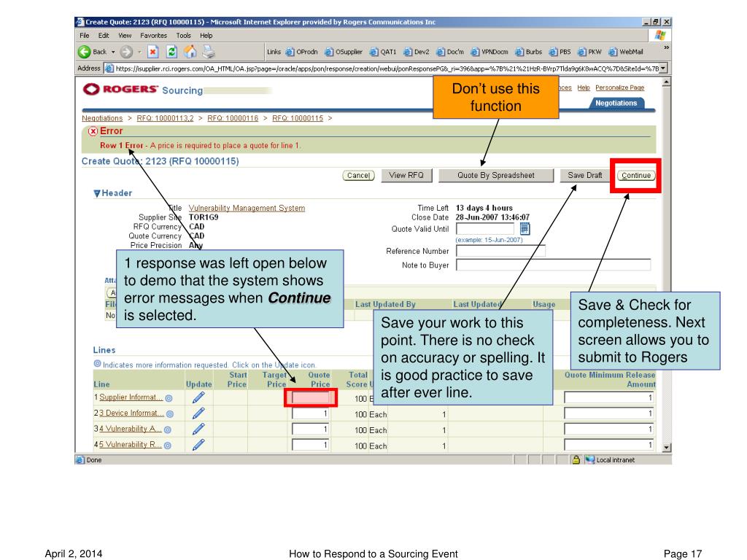
Task: Click the Continue button
Action: point(636,176)
